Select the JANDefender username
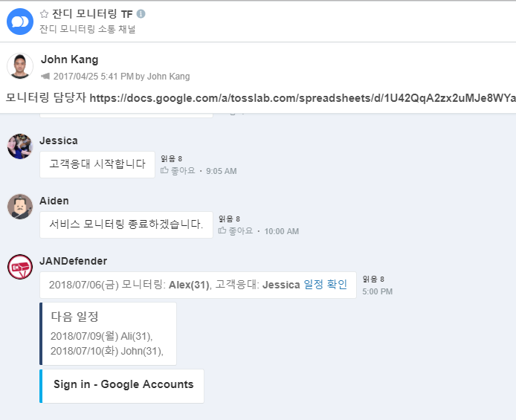 [73, 261]
